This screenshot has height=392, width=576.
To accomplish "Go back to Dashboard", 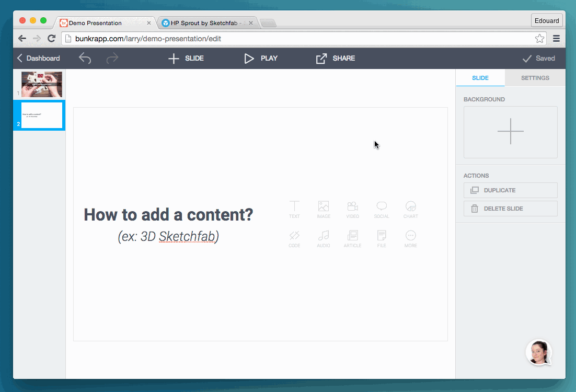I will click(38, 58).
